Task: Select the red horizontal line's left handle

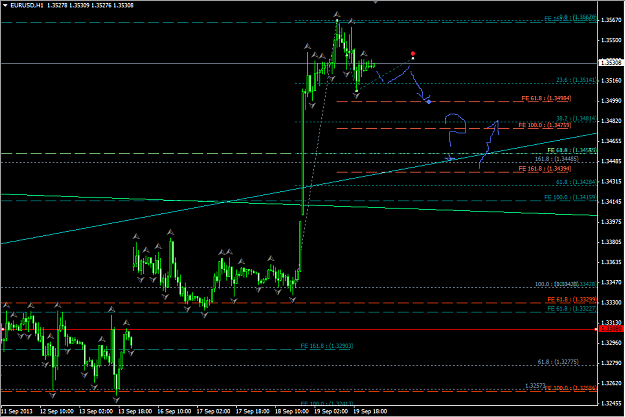Action: pyautogui.click(x=2, y=329)
